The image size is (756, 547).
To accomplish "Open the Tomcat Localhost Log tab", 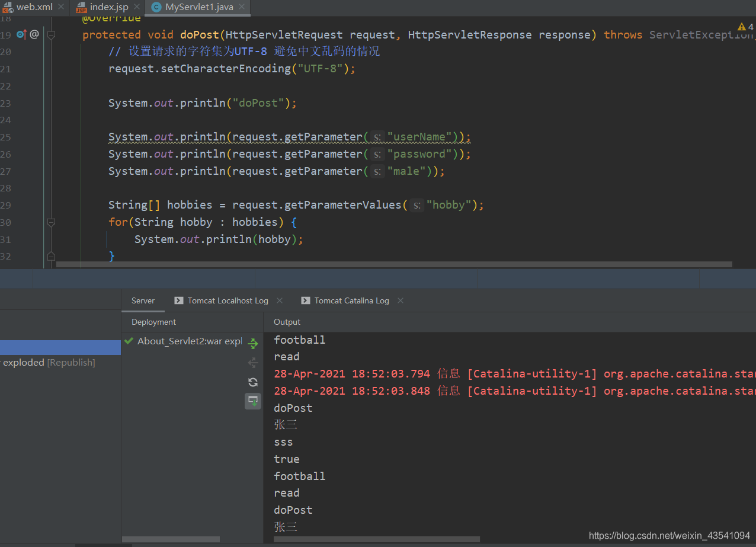I will pyautogui.click(x=228, y=300).
